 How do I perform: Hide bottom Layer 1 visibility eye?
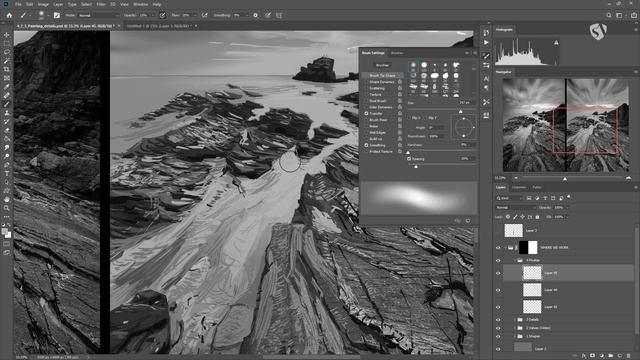(x=498, y=349)
